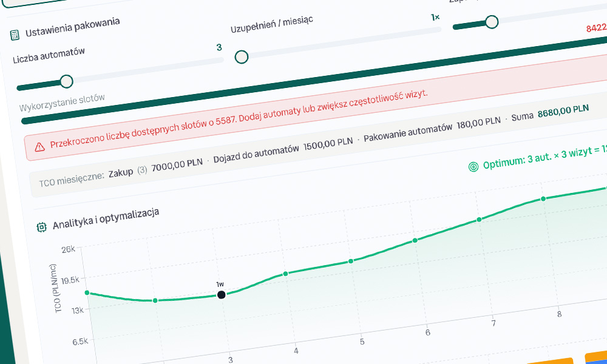Click the x-axis label 3
This screenshot has width=607, height=364.
coord(231,360)
